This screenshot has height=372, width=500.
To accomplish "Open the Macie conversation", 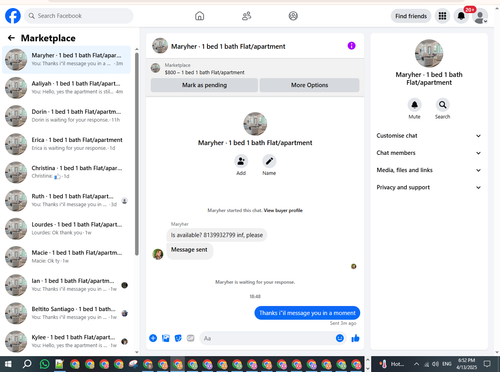I will 66,257.
